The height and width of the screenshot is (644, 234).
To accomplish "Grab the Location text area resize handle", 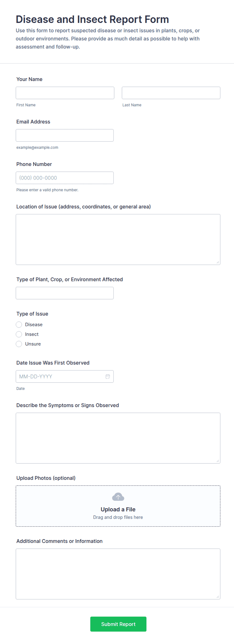I will point(218,262).
